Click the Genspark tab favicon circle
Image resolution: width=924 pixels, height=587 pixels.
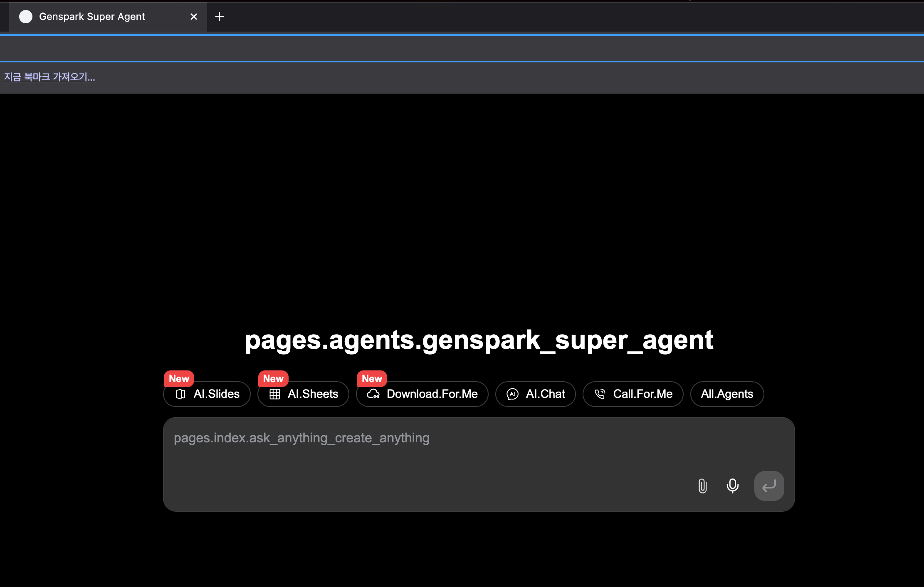pos(26,17)
